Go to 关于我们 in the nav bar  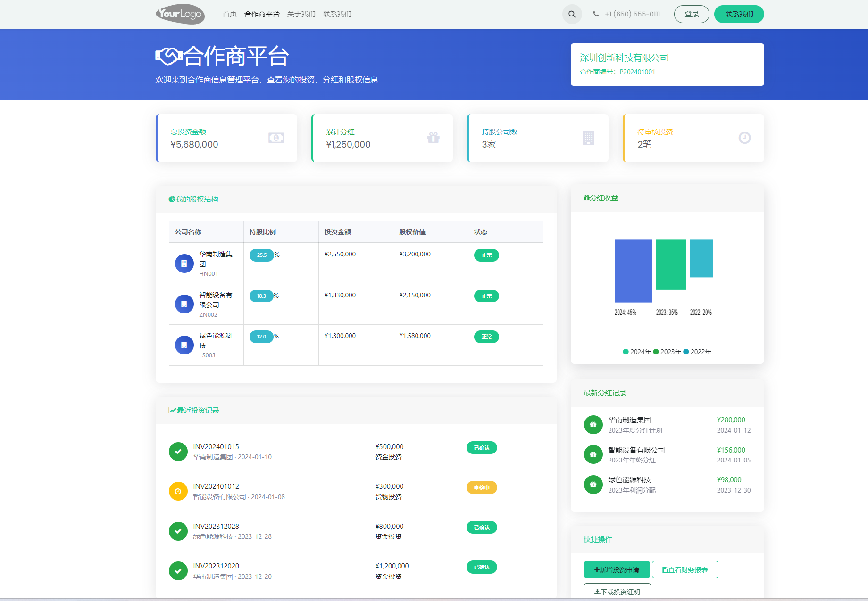tap(301, 14)
